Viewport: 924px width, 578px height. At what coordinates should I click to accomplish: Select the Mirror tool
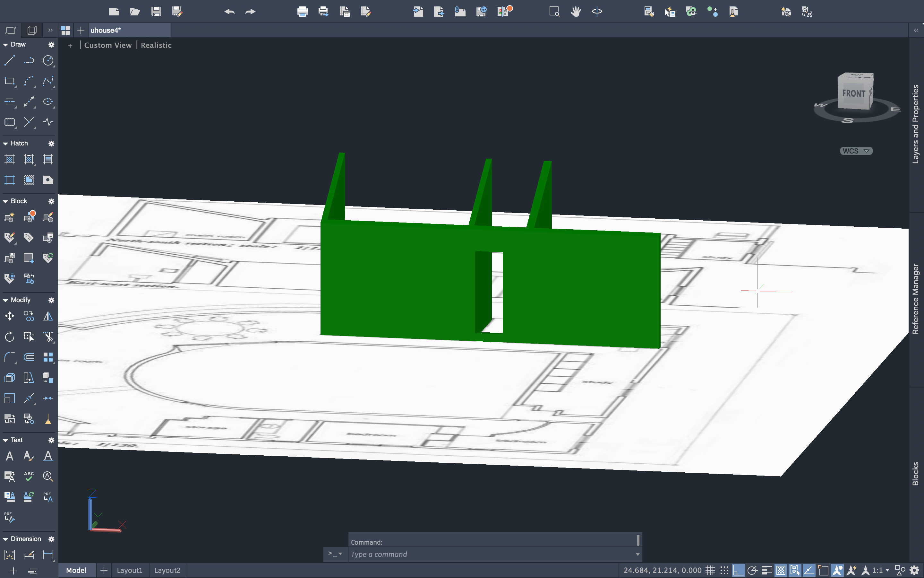(x=48, y=316)
